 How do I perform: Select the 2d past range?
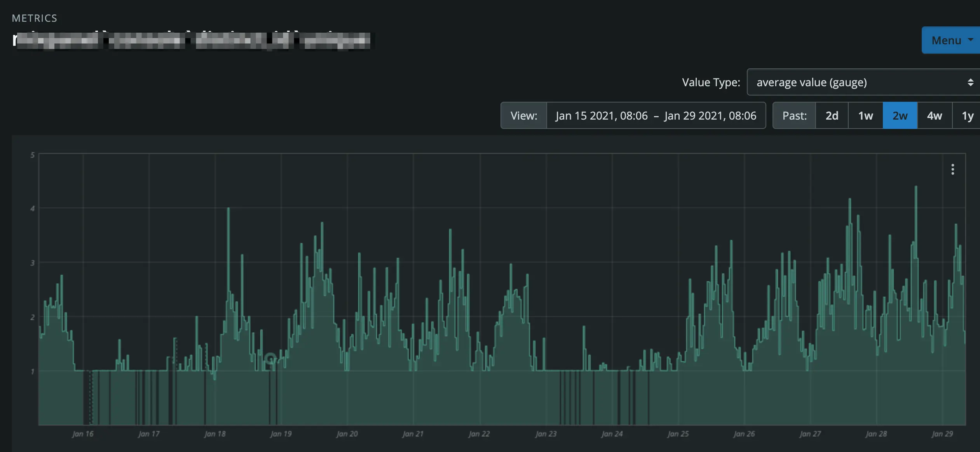[832, 116]
